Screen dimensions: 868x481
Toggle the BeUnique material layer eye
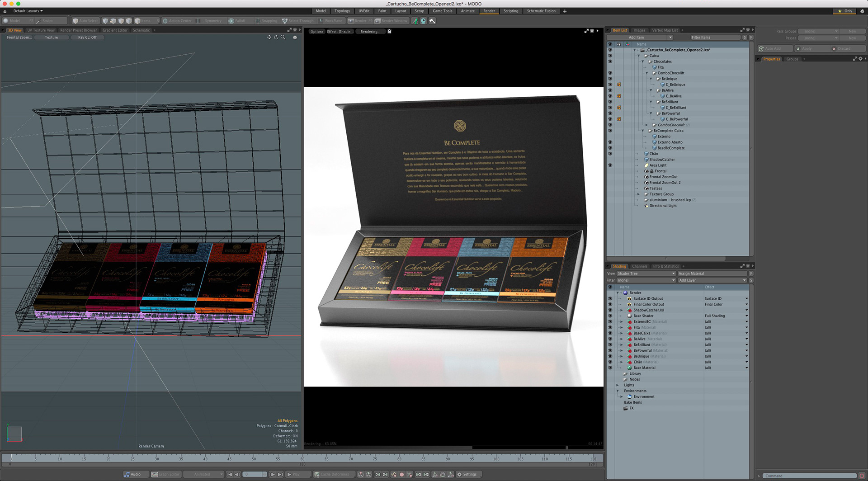pos(610,356)
